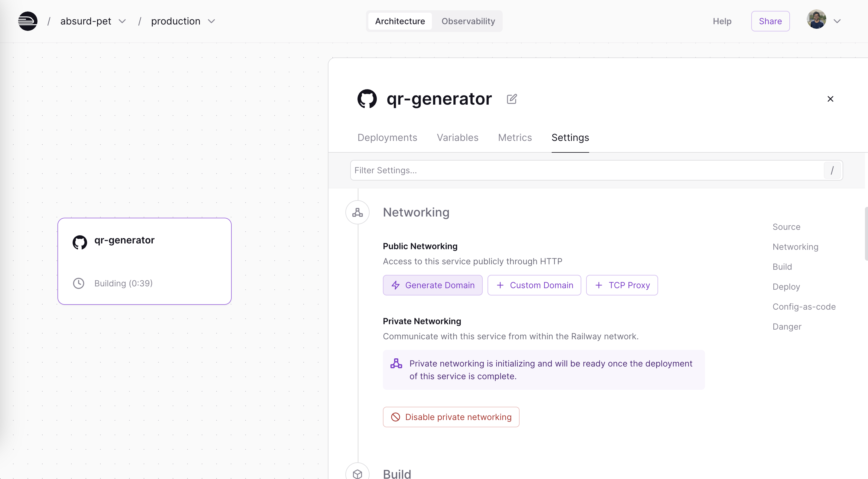The height and width of the screenshot is (479, 868).
Task: Enable a TCP Proxy for public networking
Action: pyautogui.click(x=622, y=285)
